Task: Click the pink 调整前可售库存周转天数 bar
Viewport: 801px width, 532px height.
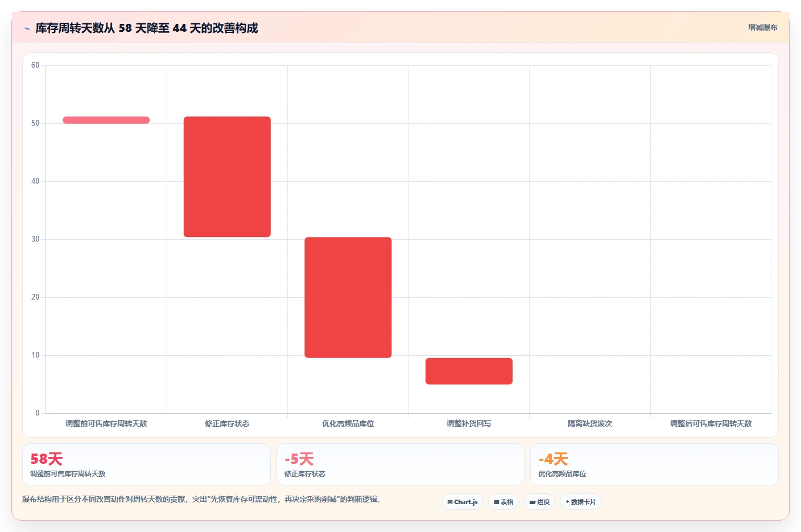Action: [x=106, y=120]
